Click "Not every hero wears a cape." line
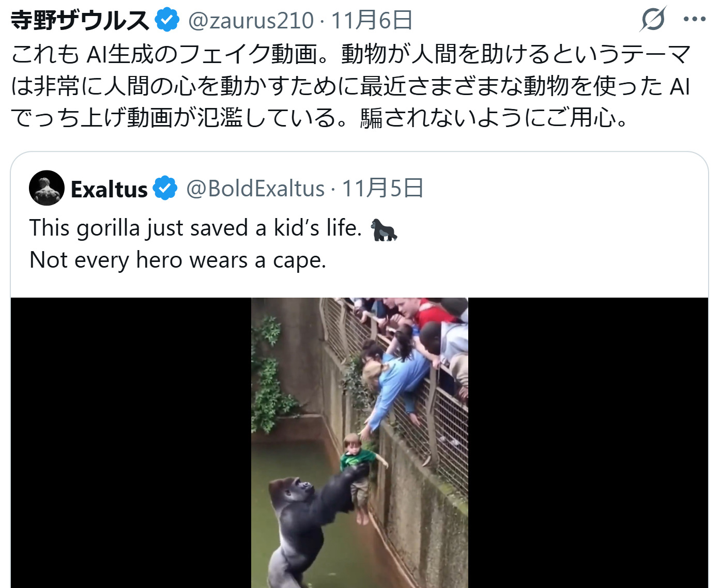Screen dimensions: 721x588 coord(178,260)
